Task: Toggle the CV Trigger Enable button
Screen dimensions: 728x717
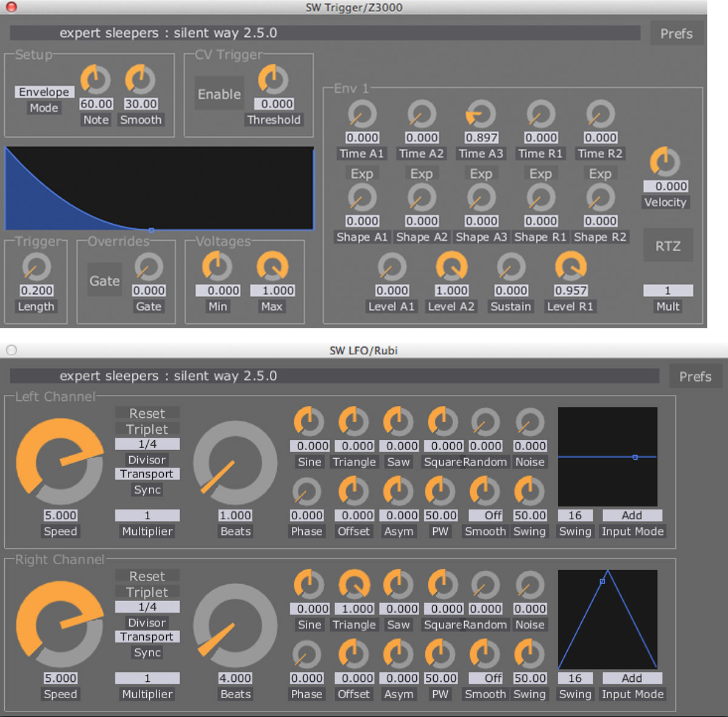Action: pos(219,93)
